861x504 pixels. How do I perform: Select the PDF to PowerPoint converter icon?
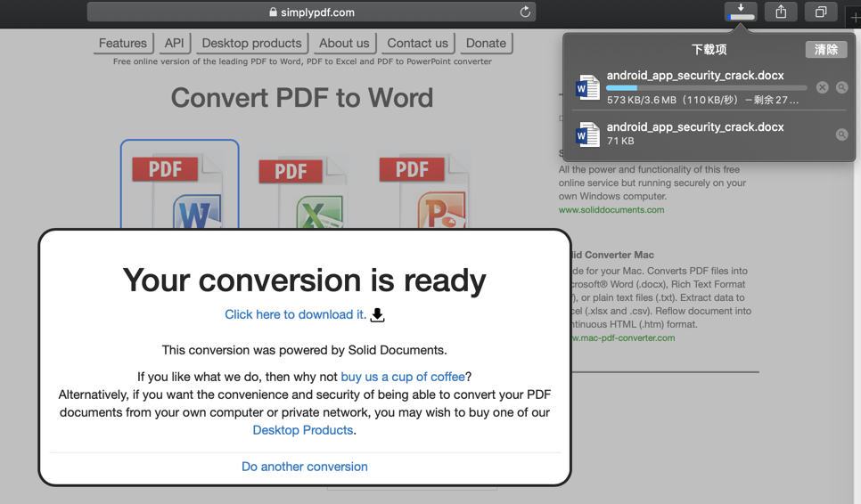[x=423, y=191]
